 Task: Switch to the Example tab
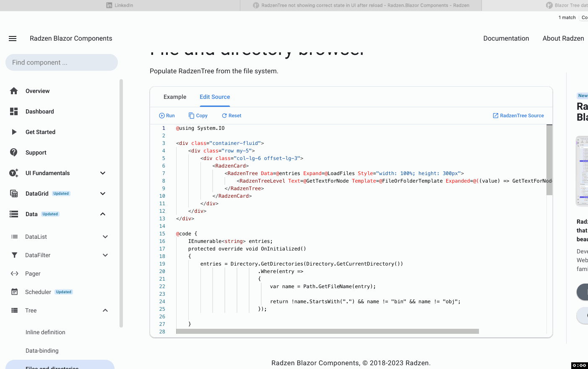[x=175, y=97]
